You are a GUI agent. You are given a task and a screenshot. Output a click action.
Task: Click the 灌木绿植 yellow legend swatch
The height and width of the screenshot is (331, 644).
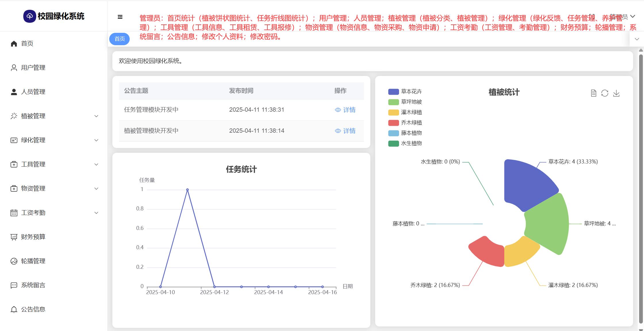(393, 112)
